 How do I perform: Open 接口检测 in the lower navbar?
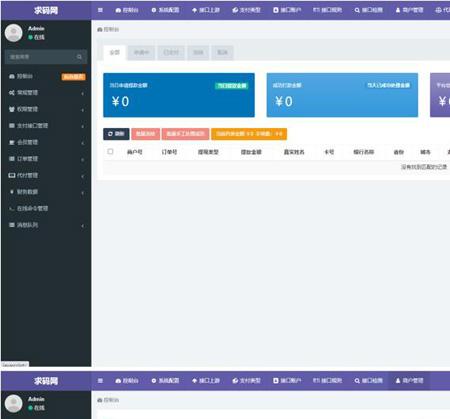click(369, 381)
